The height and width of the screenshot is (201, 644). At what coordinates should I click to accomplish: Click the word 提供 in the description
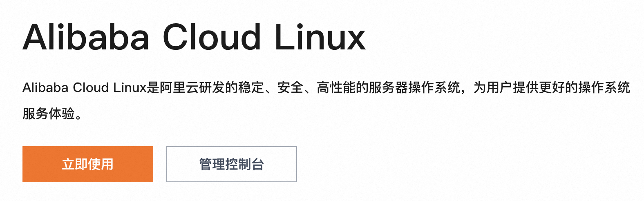click(525, 87)
